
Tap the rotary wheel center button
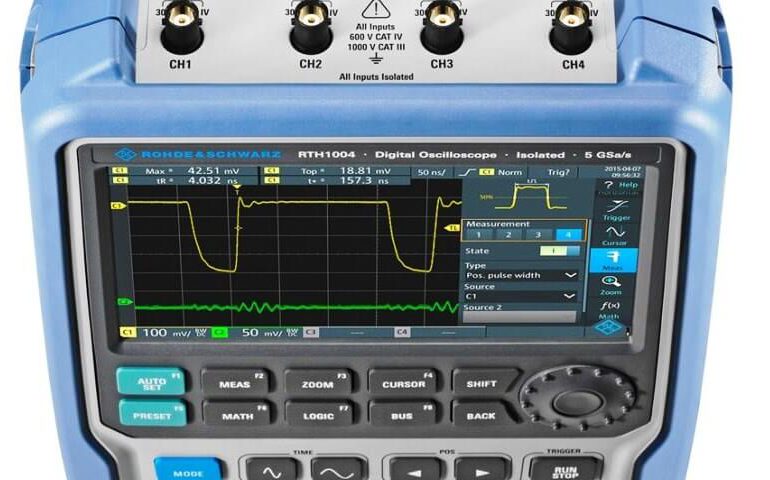click(x=578, y=402)
